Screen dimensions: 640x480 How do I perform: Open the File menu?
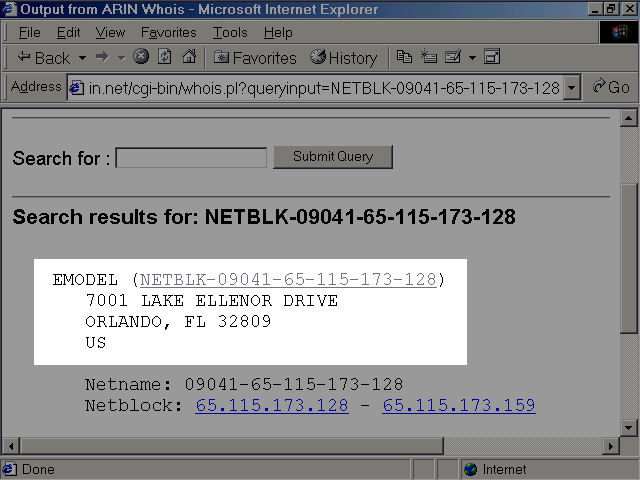pos(29,32)
